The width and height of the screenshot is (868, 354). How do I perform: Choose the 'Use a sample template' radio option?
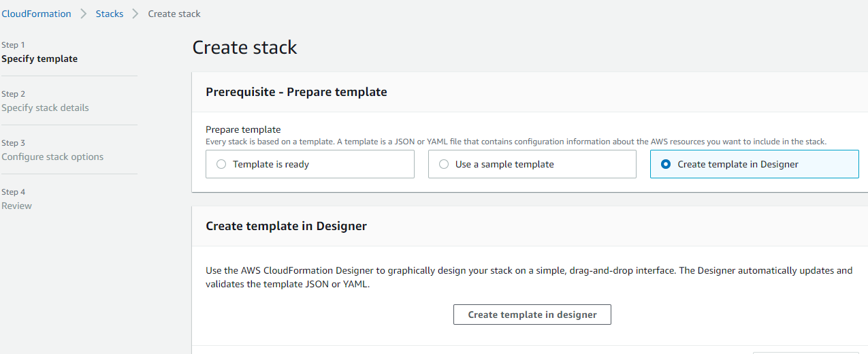[x=532, y=164]
